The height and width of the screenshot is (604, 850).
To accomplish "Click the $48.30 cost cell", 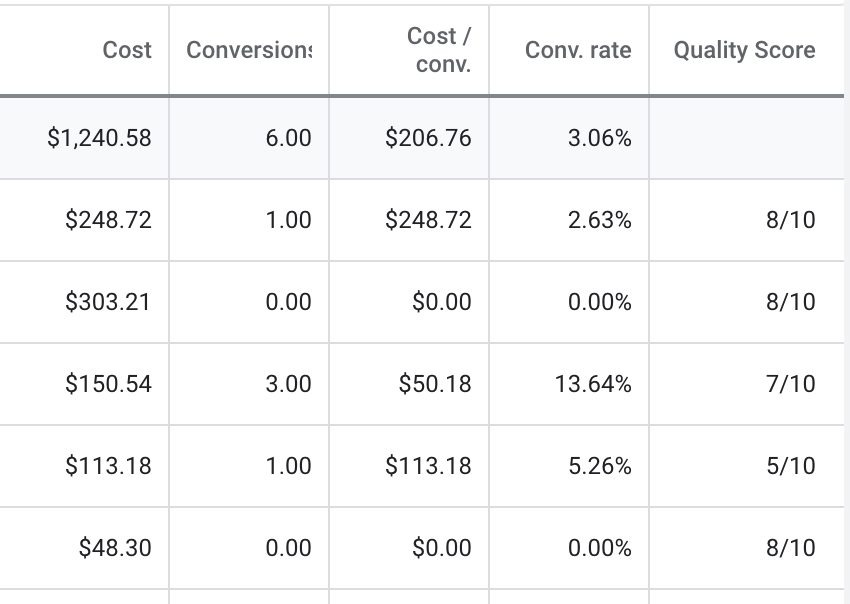I will [115, 548].
